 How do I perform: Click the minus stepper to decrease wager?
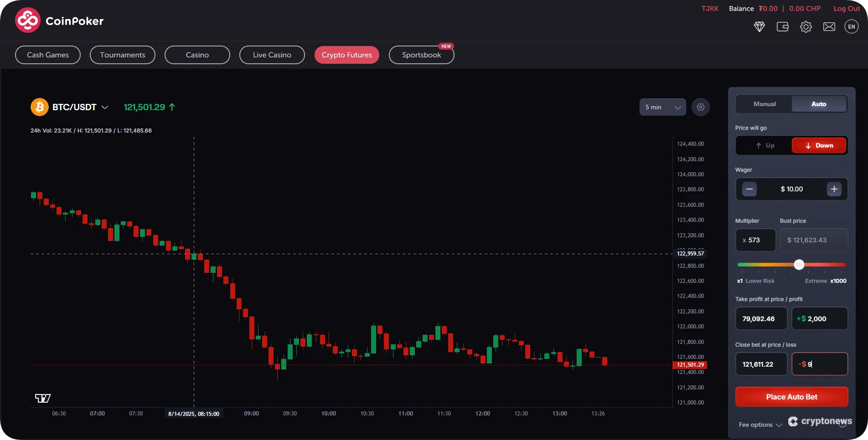[x=749, y=189]
